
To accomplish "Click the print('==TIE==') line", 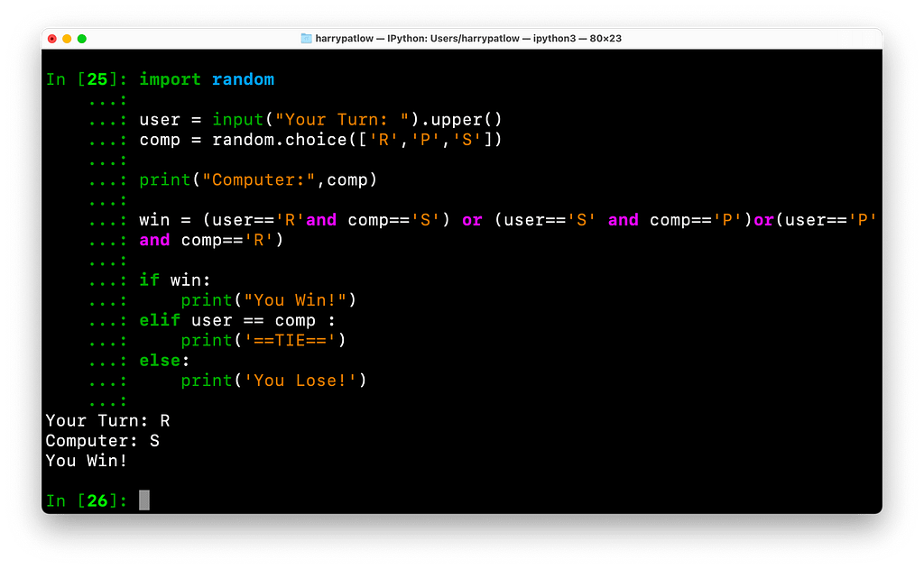I will 263,340.
